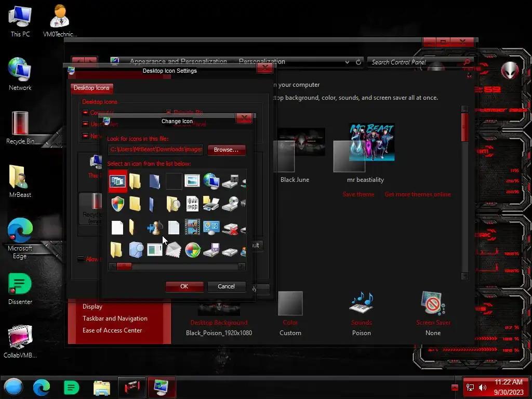Screen dimensions: 532x399
Task: Select the Black June theme thumbnail
Action: 299,156
